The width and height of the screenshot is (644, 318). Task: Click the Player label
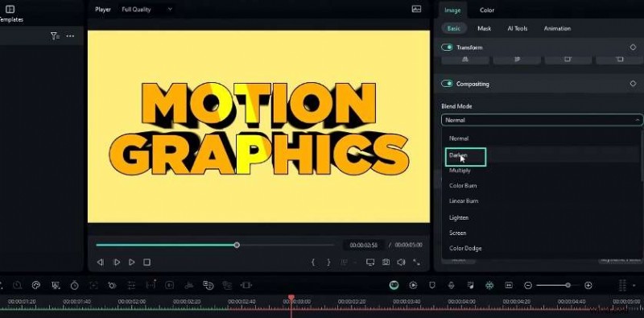103,10
